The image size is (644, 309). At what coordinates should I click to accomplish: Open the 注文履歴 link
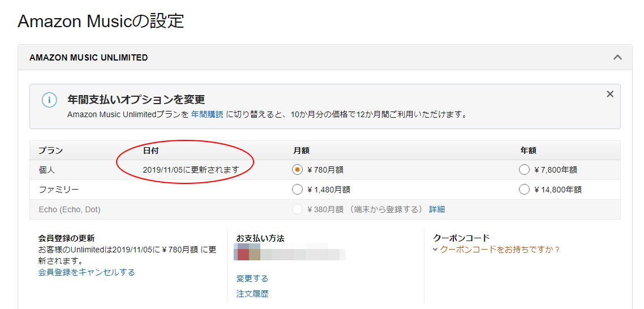[252, 294]
